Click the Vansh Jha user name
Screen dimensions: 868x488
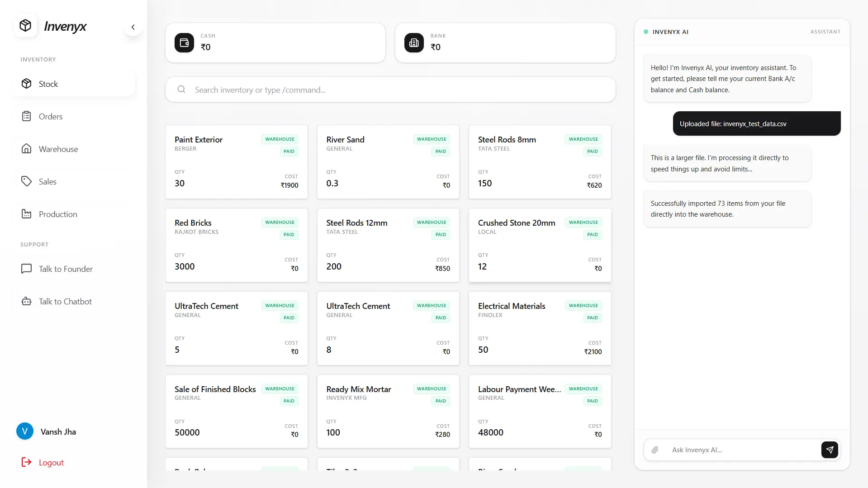(x=58, y=432)
